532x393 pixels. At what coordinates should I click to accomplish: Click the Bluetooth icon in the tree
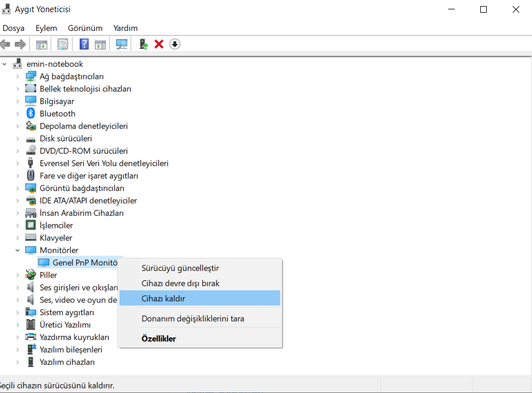[30, 114]
